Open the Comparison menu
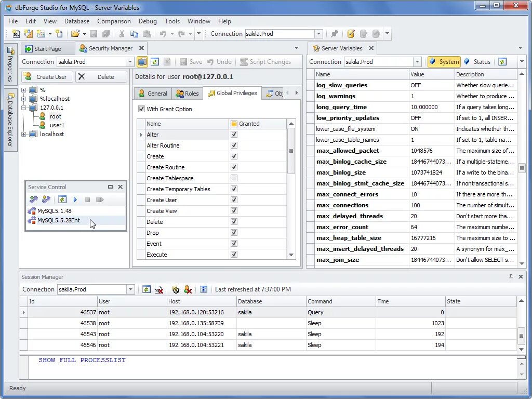The height and width of the screenshot is (399, 532). 114,21
